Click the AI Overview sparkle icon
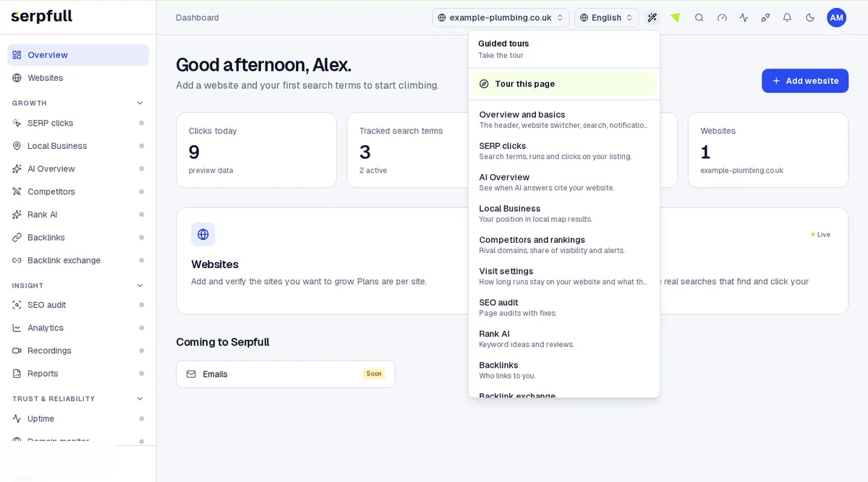868x482 pixels. point(17,168)
